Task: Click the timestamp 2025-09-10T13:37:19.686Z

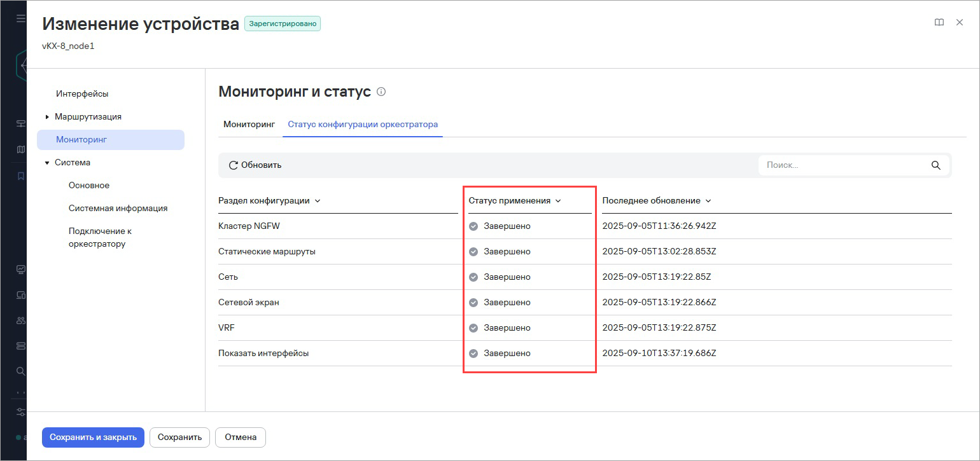Action: click(x=659, y=354)
